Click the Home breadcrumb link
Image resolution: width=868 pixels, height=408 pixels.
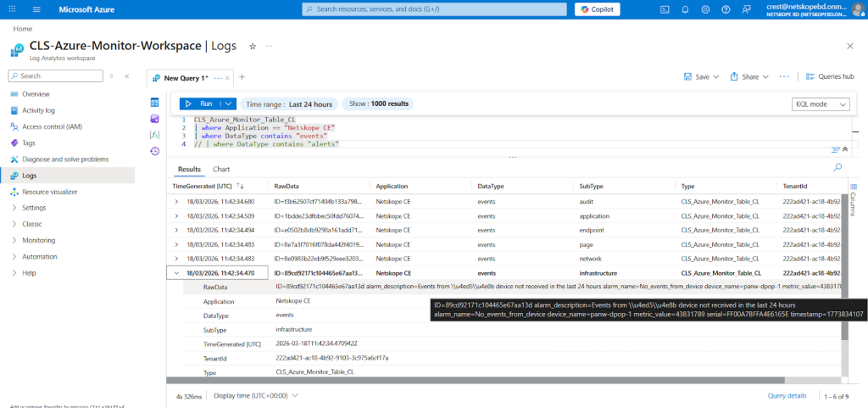point(23,29)
